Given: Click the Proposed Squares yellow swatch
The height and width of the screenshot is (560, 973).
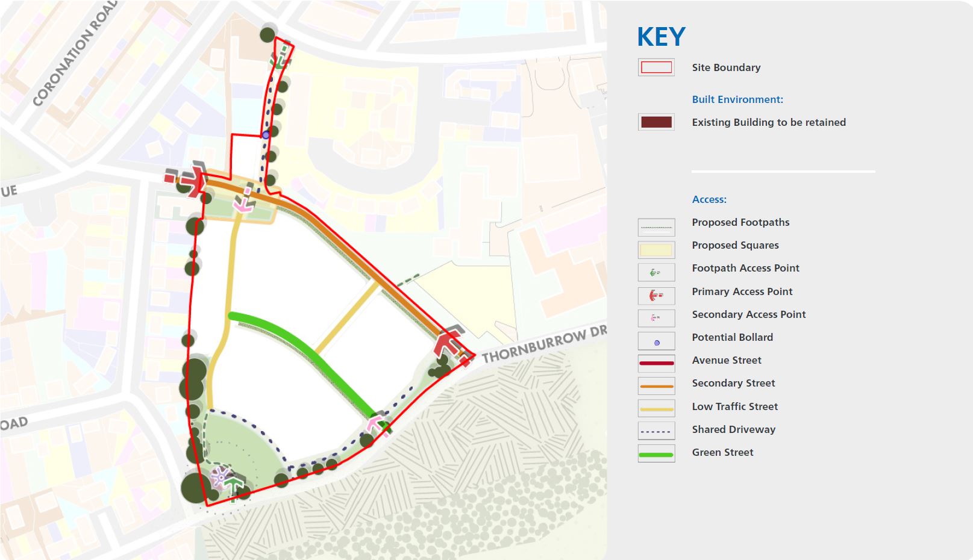Looking at the screenshot, I should point(656,249).
